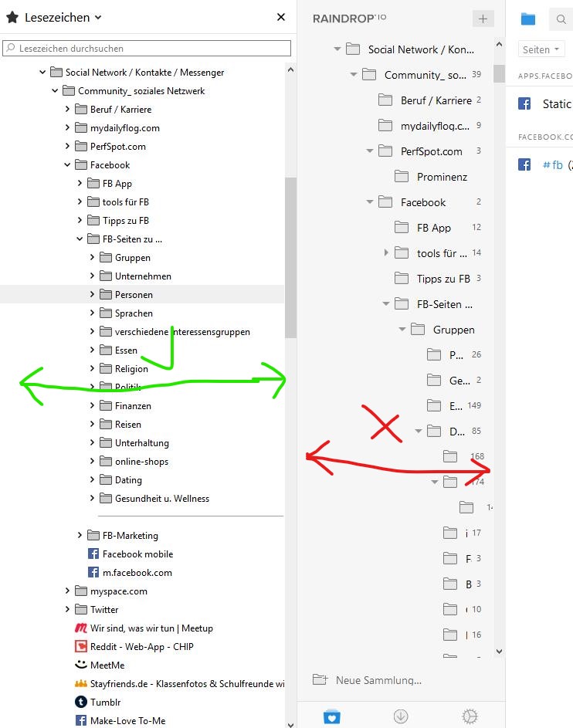The image size is (573, 728).
Task: Click the Lesezeichen star icon
Action: click(x=12, y=18)
